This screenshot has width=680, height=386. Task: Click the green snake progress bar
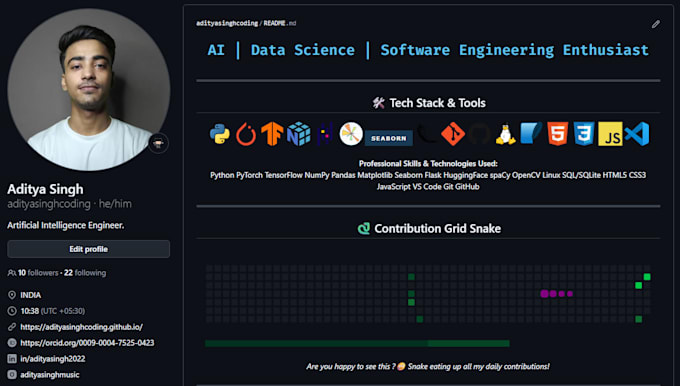[357, 343]
